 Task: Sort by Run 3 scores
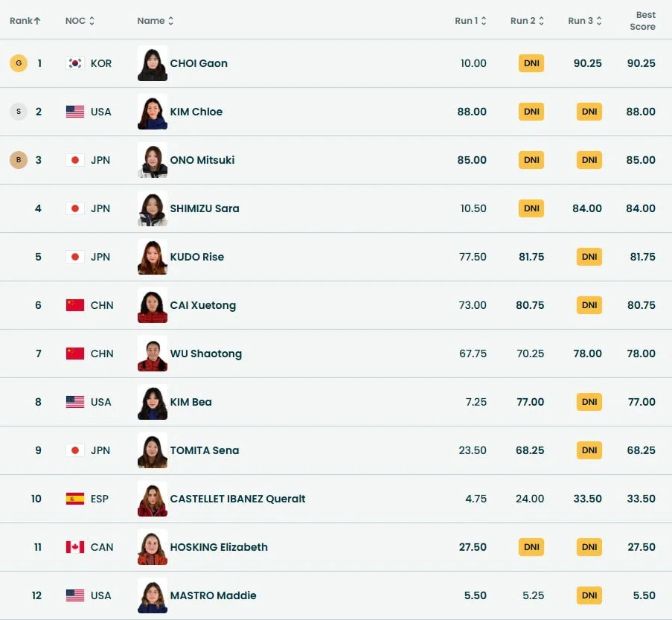click(585, 21)
